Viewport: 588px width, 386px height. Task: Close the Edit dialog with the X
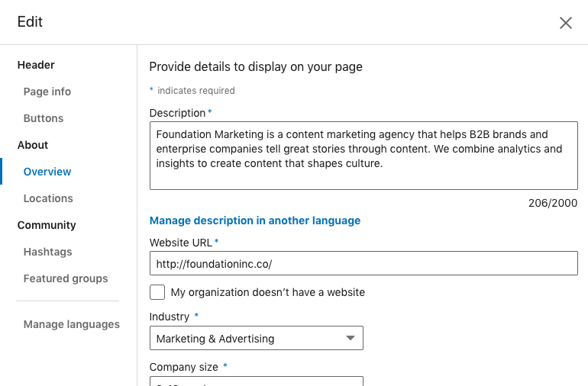click(x=566, y=23)
